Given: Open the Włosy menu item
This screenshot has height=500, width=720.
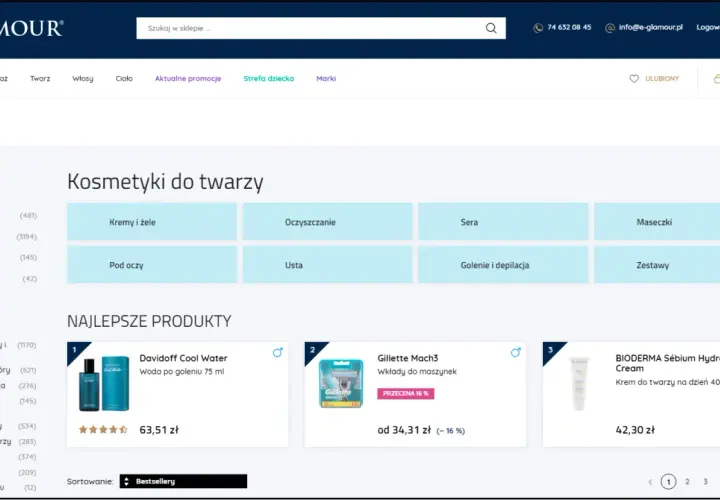Looking at the screenshot, I should [x=83, y=79].
